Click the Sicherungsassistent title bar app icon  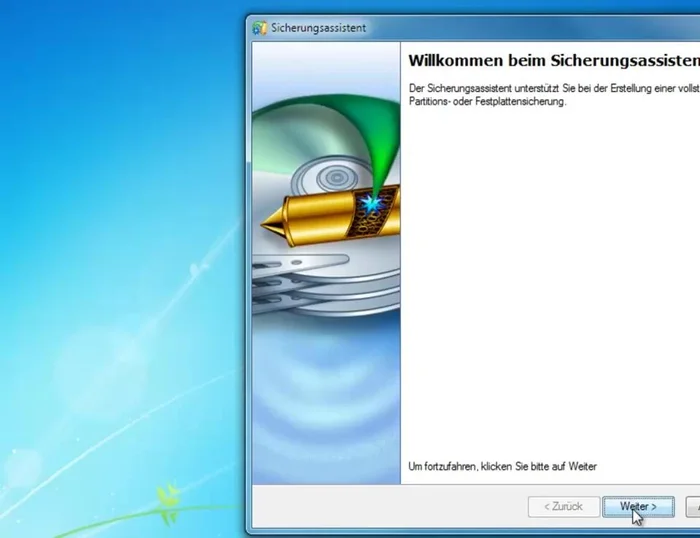260,28
